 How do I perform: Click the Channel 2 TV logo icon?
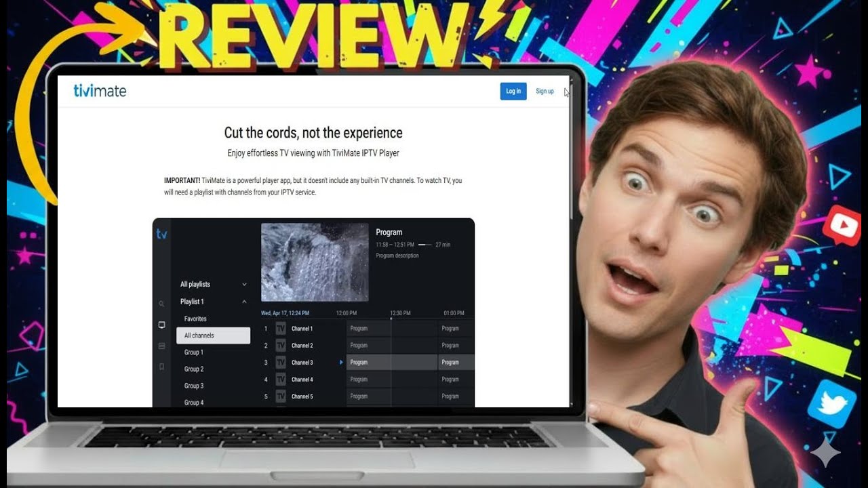[x=281, y=346]
